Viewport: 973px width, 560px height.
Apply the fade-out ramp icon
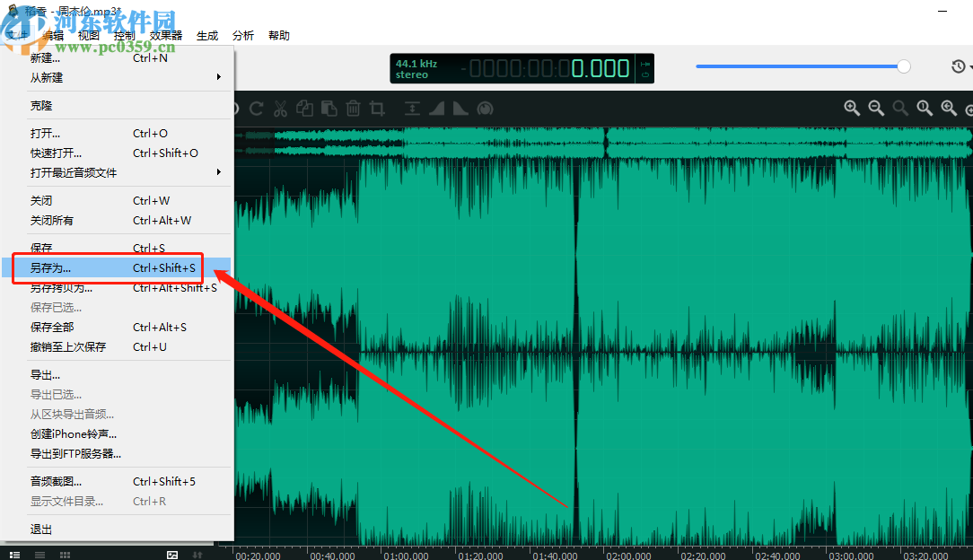point(460,109)
